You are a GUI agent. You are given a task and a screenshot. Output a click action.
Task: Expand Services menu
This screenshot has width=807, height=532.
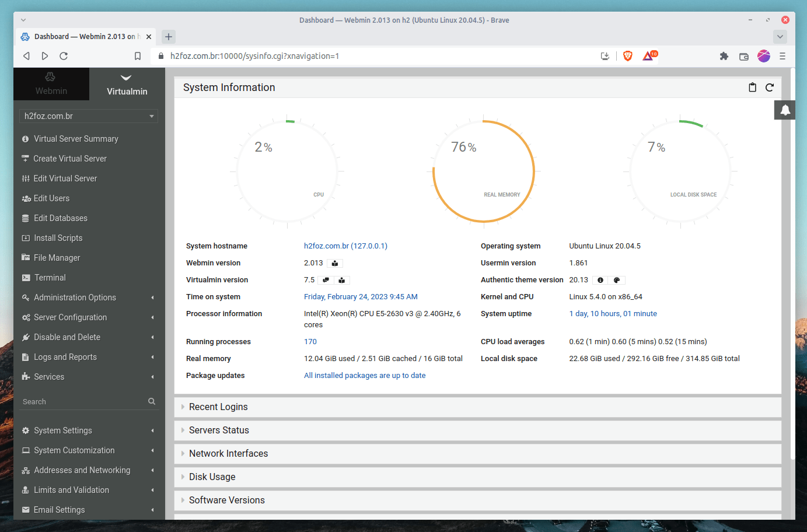click(89, 377)
